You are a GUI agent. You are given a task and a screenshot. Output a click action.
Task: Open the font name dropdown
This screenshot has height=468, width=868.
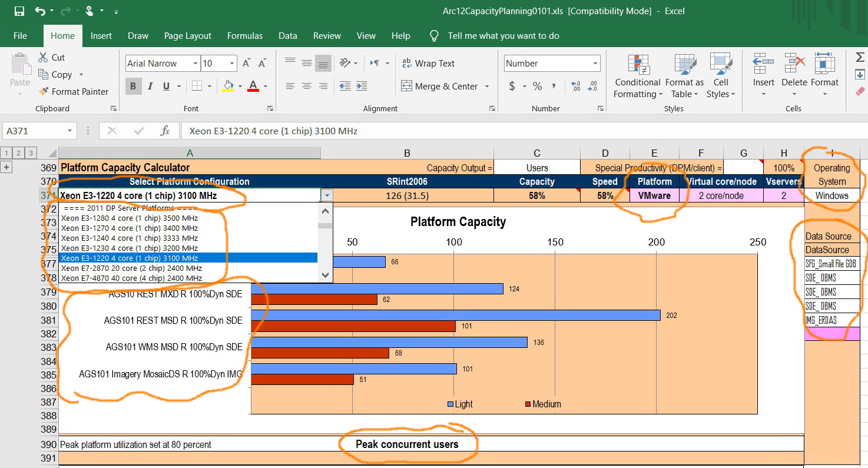coord(195,64)
